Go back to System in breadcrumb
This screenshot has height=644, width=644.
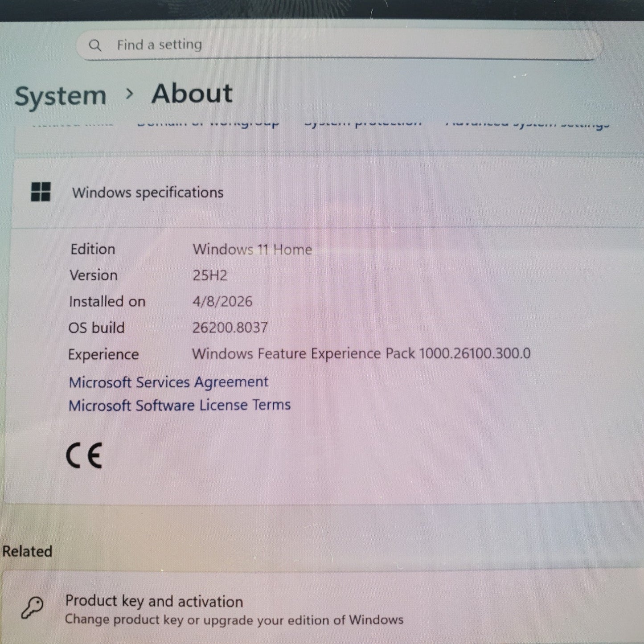(61, 95)
